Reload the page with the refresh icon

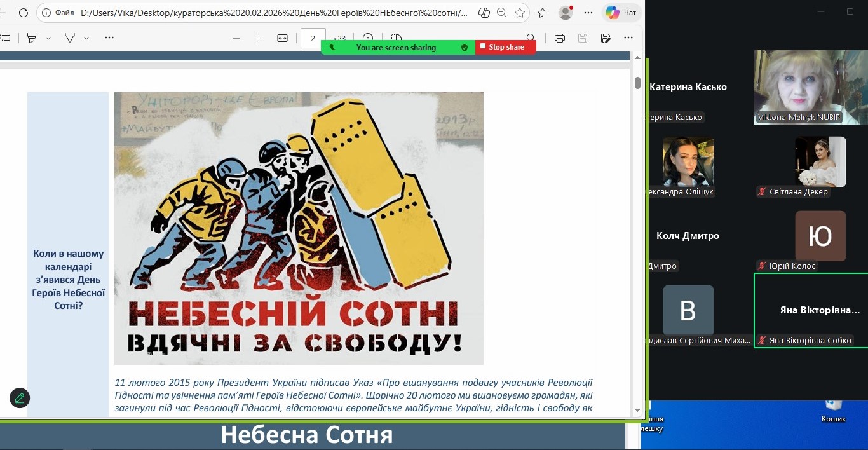pyautogui.click(x=24, y=13)
